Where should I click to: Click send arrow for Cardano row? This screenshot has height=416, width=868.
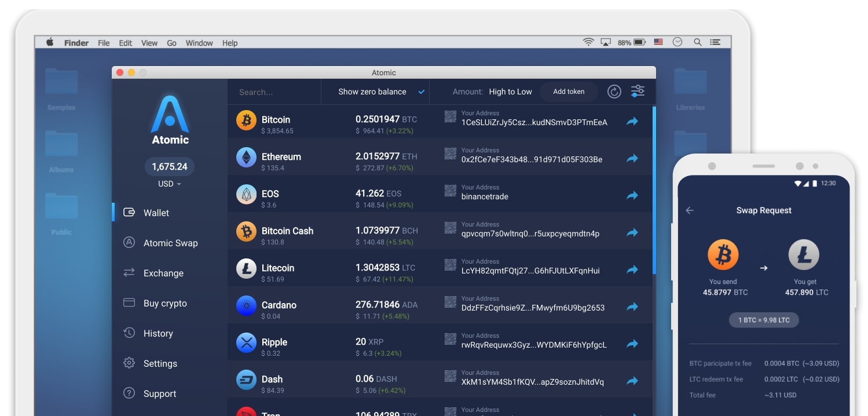(632, 306)
